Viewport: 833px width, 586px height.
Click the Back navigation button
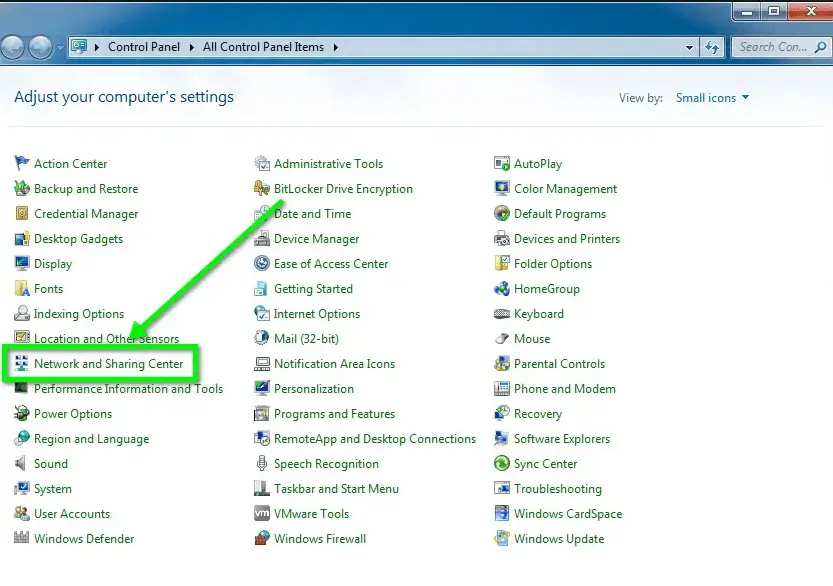point(13,48)
